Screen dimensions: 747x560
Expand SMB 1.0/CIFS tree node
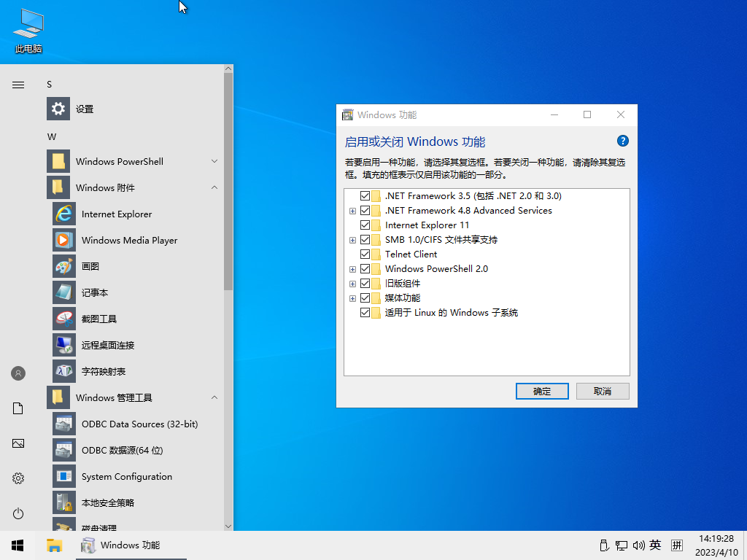click(x=352, y=240)
